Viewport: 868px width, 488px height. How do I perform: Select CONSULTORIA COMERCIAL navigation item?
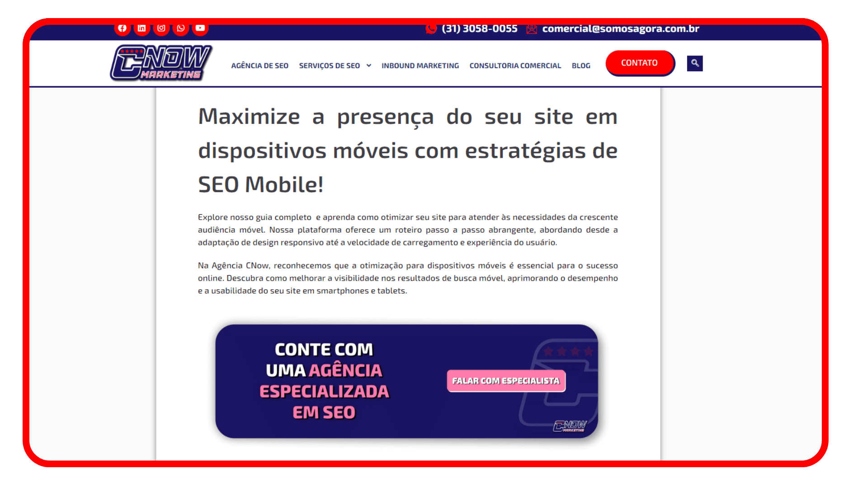pyautogui.click(x=515, y=65)
